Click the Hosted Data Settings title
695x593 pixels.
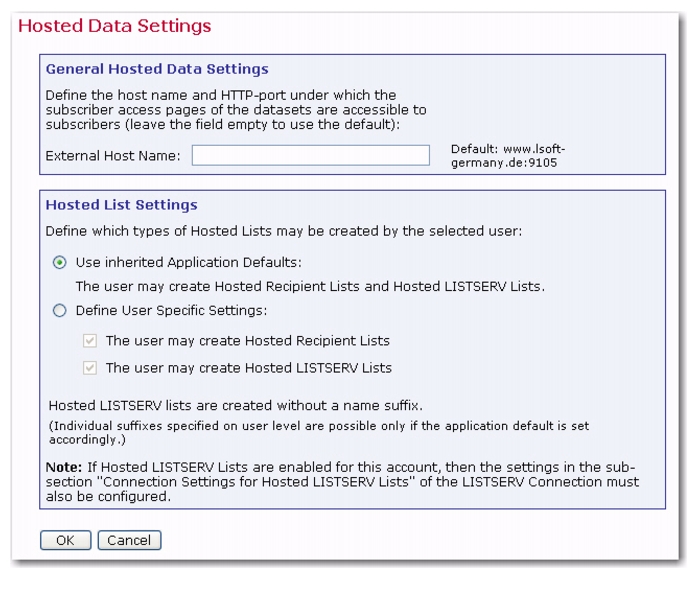tap(114, 26)
